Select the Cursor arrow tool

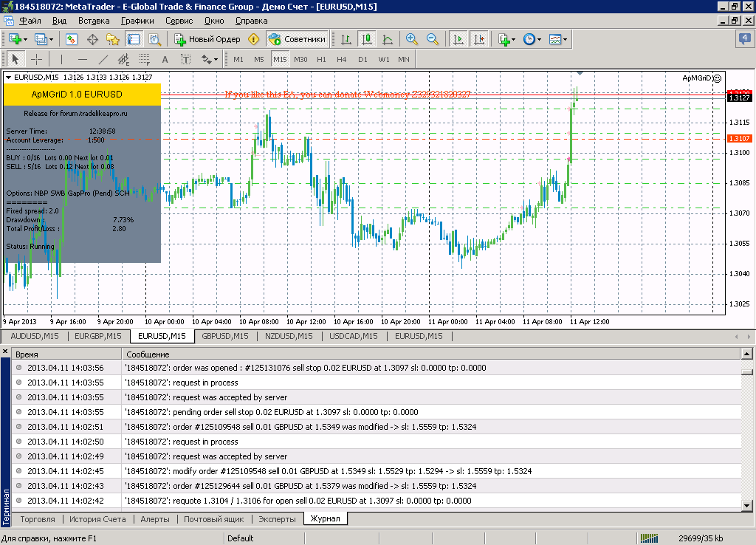pos(16,59)
